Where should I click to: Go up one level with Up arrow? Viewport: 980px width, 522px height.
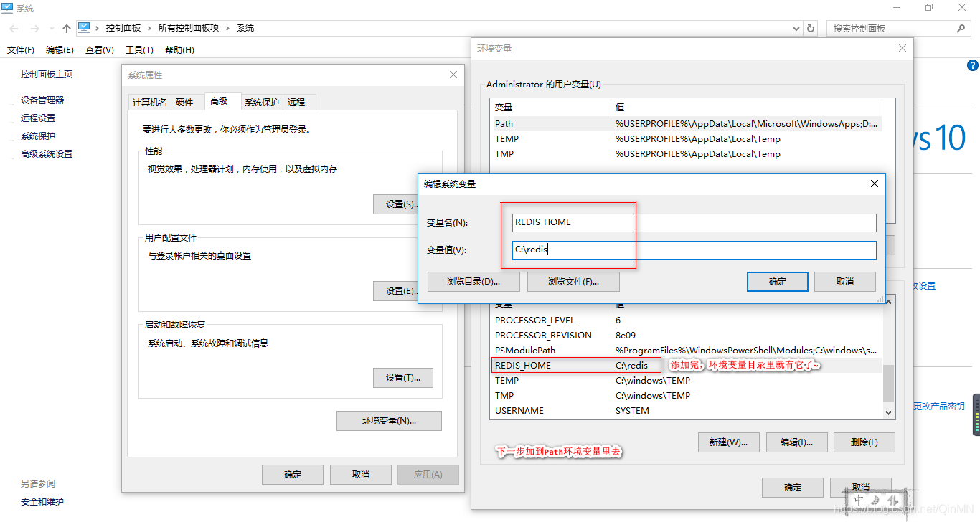pyautogui.click(x=67, y=28)
